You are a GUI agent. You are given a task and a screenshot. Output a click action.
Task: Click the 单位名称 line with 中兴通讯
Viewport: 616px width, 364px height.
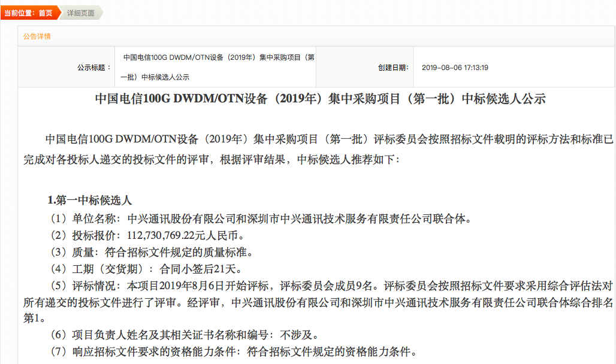(x=260, y=219)
